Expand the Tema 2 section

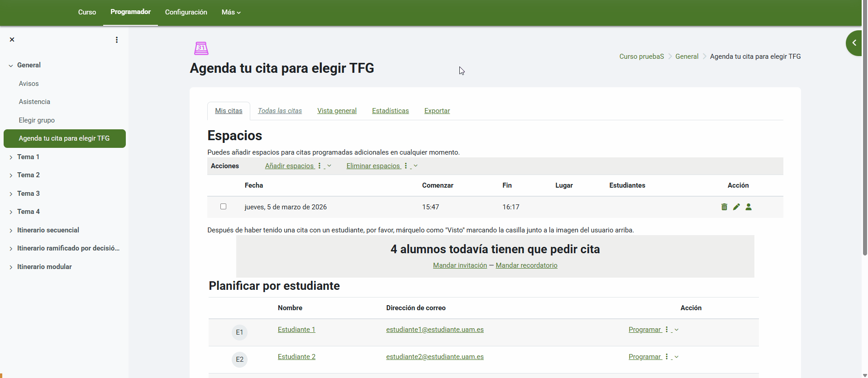tap(11, 175)
